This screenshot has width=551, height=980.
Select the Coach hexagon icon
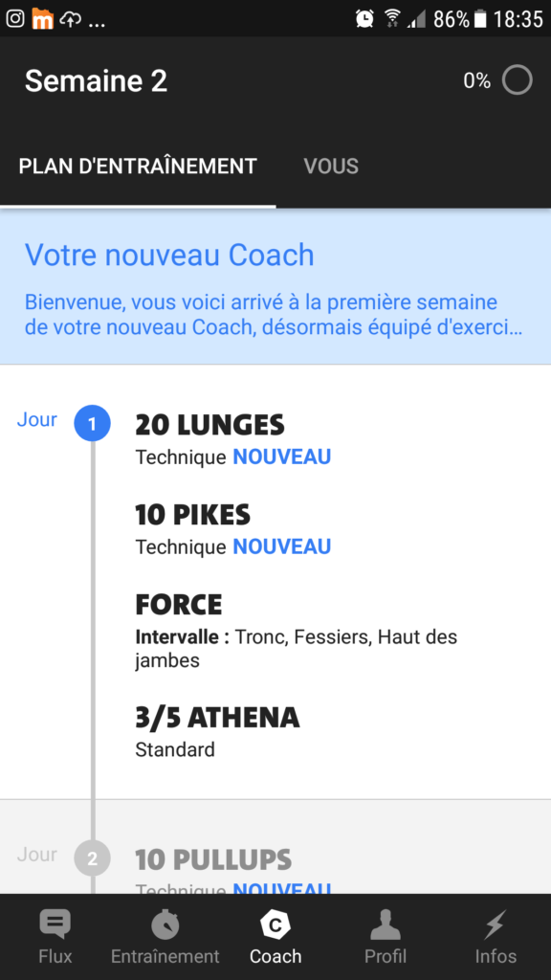point(275,924)
